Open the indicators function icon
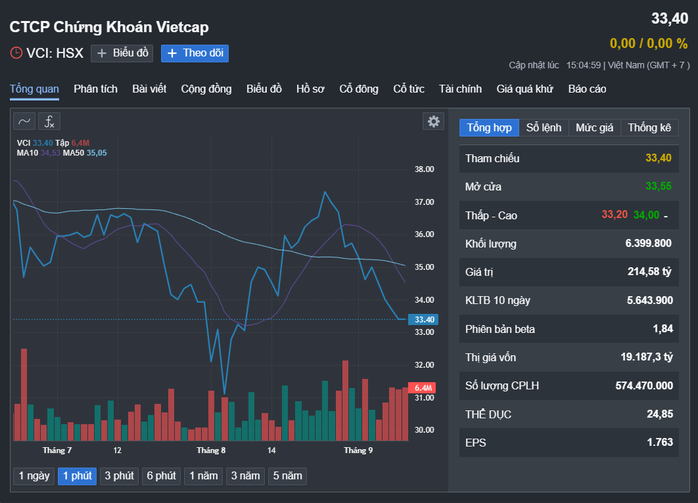The height and width of the screenshot is (503, 698). click(49, 121)
